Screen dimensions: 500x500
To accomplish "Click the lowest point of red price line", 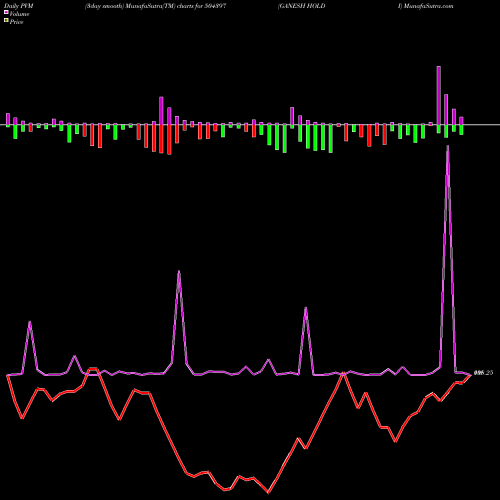I will [x=268, y=492].
